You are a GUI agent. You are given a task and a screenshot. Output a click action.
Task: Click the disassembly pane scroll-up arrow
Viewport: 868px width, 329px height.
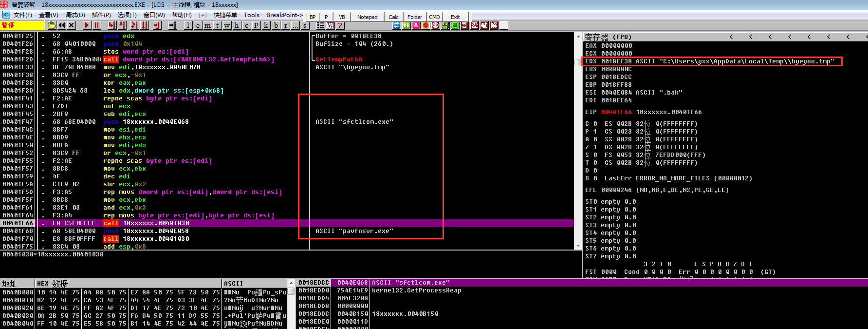point(578,37)
